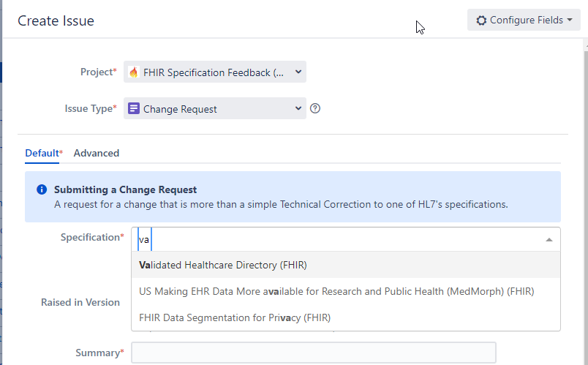Click the dialog vertical scrollbar
Viewport: 588px width, 365px height.
[x=586, y=206]
